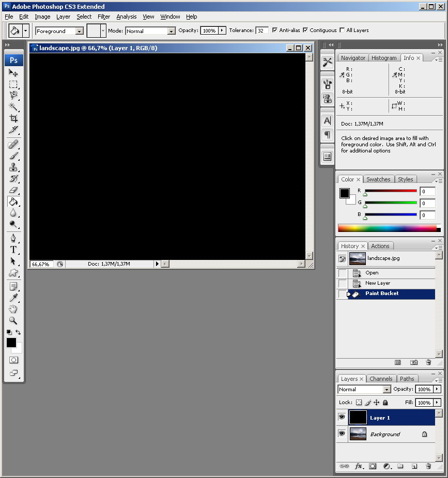
Task: Disable the Anti-alias checkbox
Action: 274,30
